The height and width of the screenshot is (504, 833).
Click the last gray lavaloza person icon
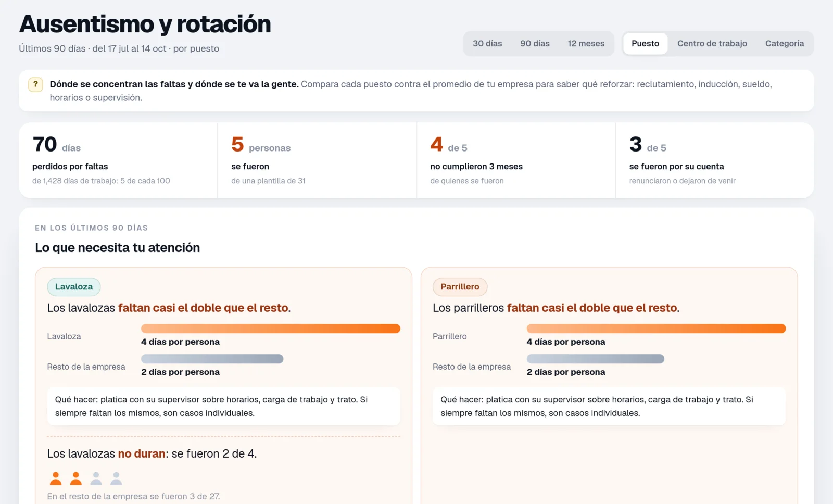tap(116, 478)
